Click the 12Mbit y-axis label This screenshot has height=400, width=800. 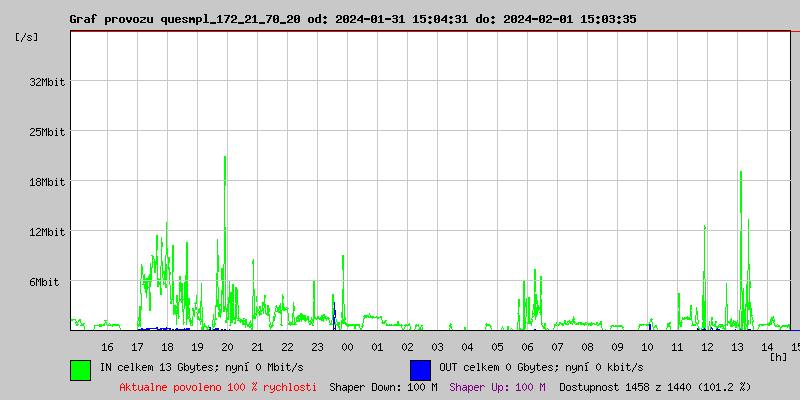pyautogui.click(x=47, y=232)
